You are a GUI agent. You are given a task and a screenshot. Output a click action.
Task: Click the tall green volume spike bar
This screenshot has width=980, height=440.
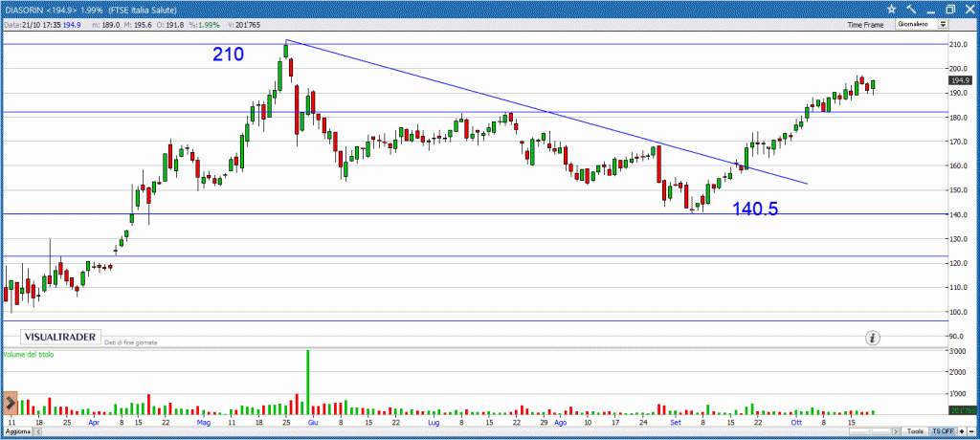[x=308, y=382]
